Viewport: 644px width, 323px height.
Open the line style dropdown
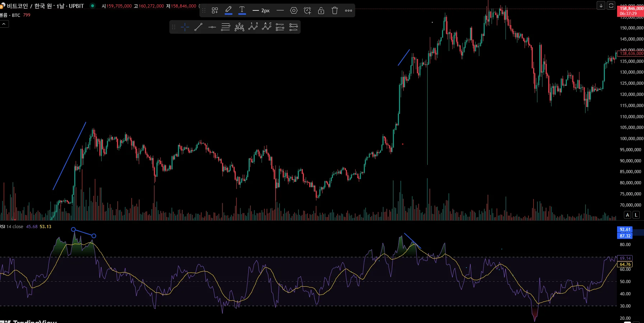point(280,10)
